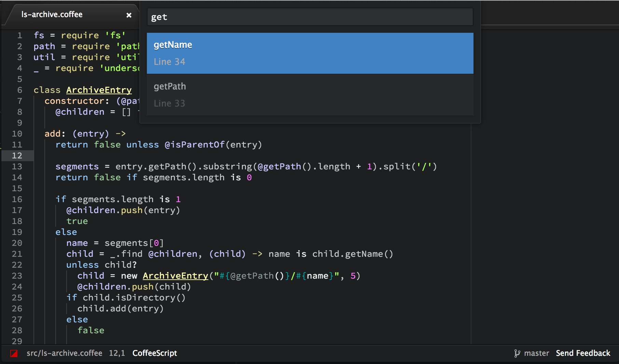Click the ArchiveEntry constructor call on line 23
The width and height of the screenshot is (619, 364).
pos(175,276)
